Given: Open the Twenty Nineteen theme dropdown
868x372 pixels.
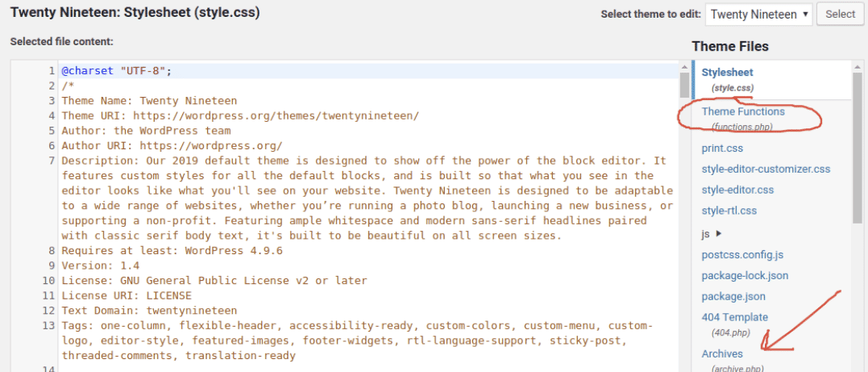Looking at the screenshot, I should 758,15.
